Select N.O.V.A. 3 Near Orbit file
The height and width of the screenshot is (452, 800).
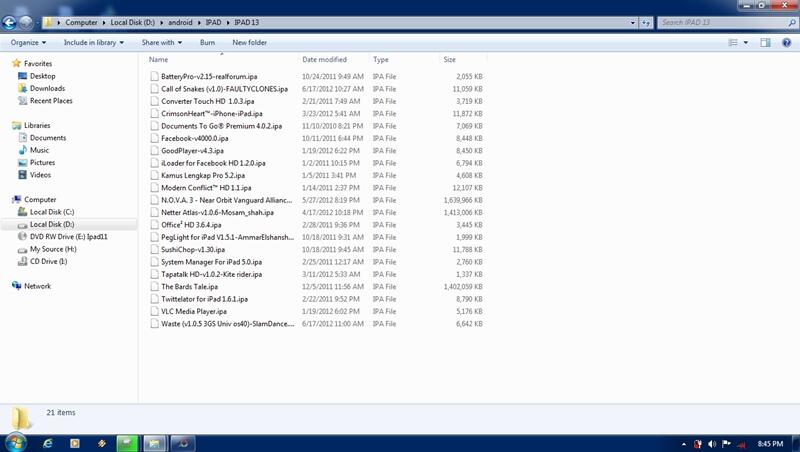(x=227, y=200)
